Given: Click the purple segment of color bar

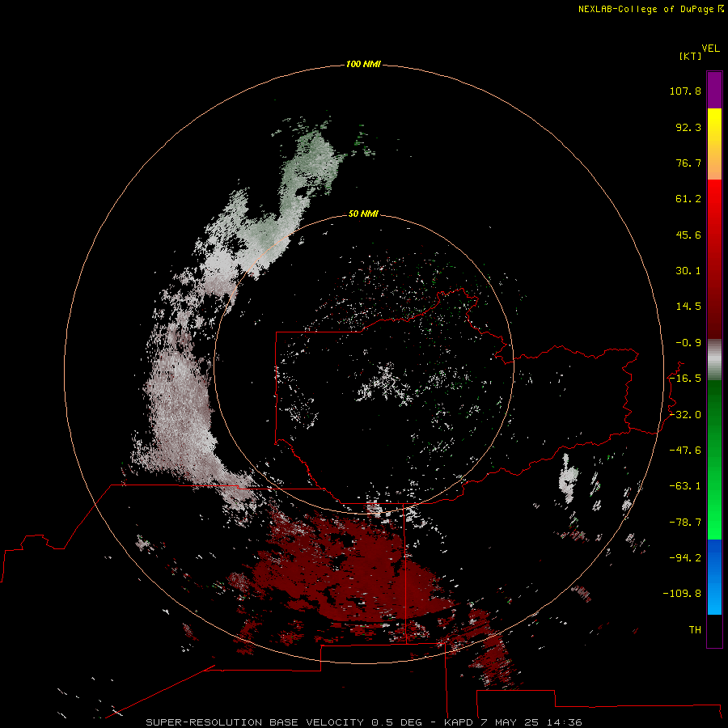Looking at the screenshot, I should (x=714, y=90).
